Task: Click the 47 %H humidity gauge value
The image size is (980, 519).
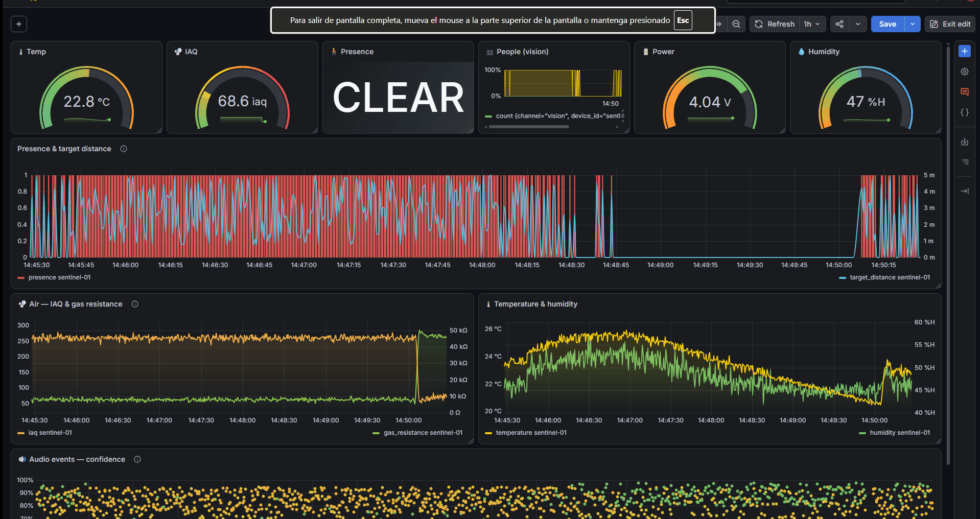Action: (866, 102)
